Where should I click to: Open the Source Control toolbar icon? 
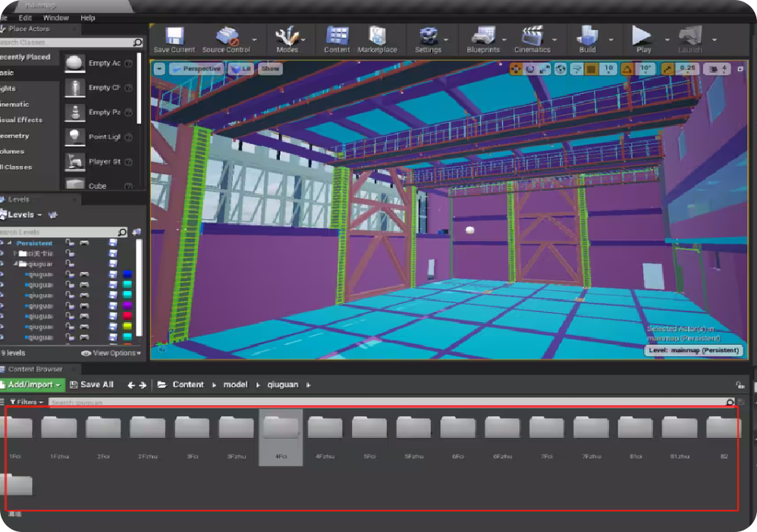(x=227, y=37)
